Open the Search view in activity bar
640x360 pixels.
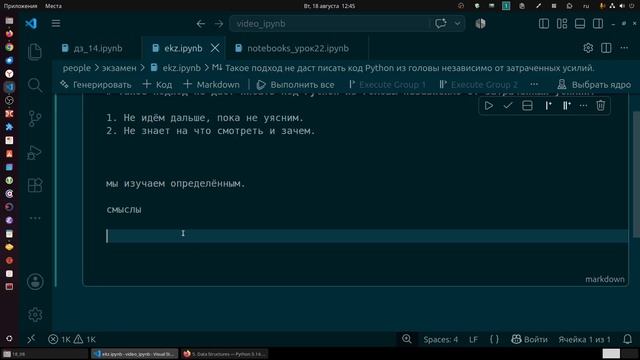click(35, 85)
